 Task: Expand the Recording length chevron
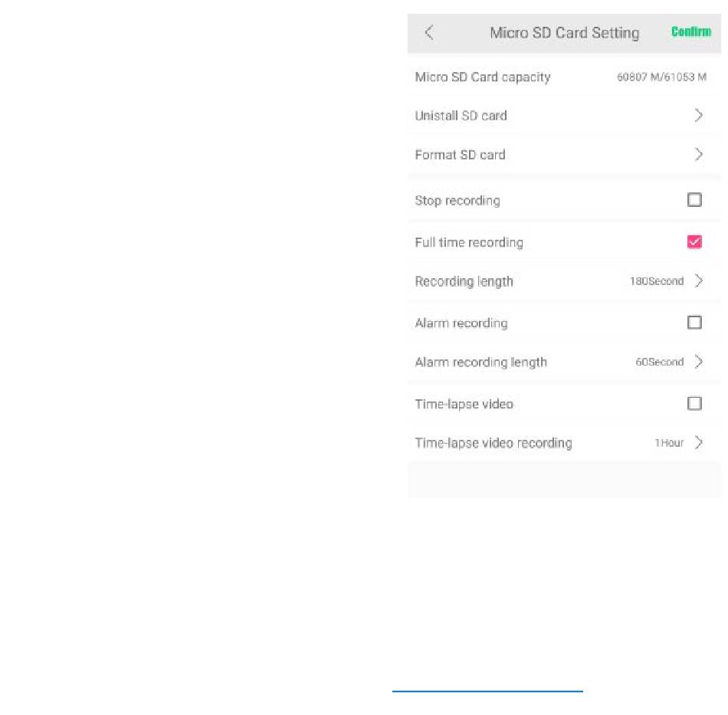698,281
